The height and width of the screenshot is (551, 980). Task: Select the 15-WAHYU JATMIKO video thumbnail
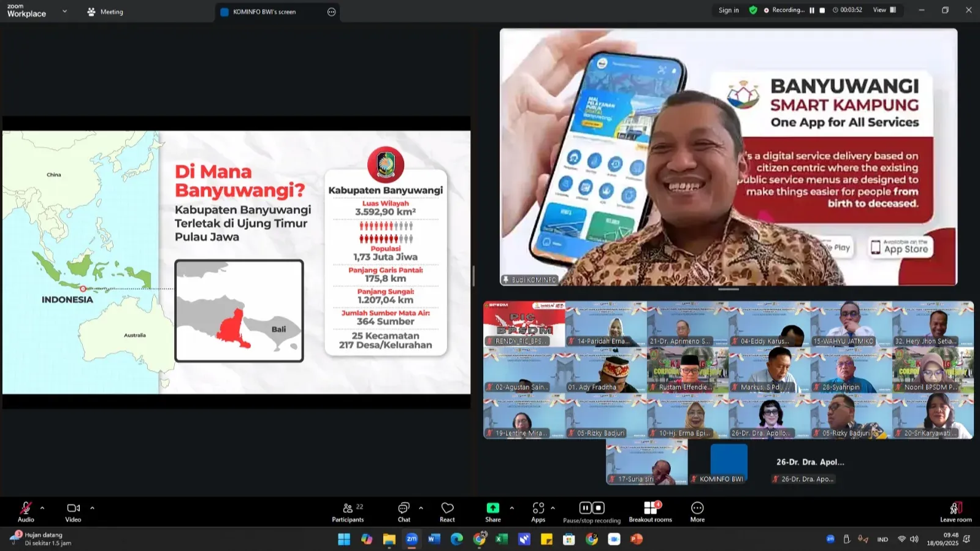click(x=851, y=324)
